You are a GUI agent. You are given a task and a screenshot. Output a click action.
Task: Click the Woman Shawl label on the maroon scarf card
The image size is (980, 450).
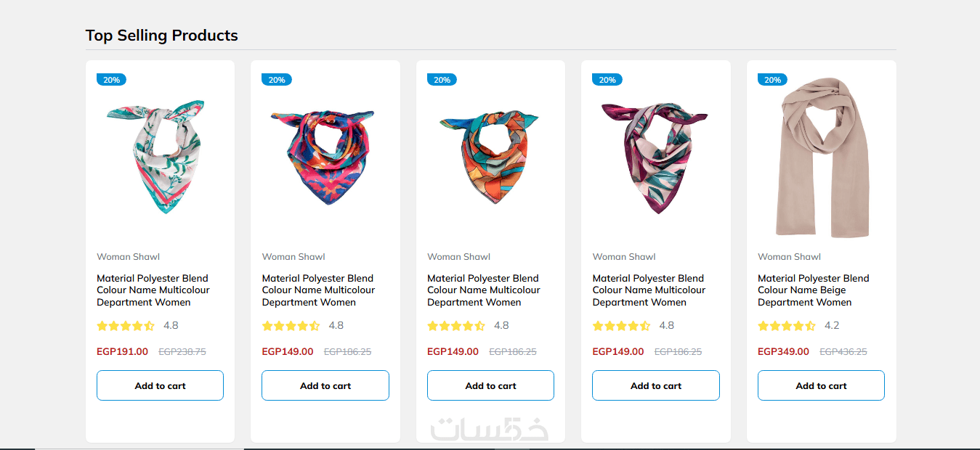coord(623,256)
